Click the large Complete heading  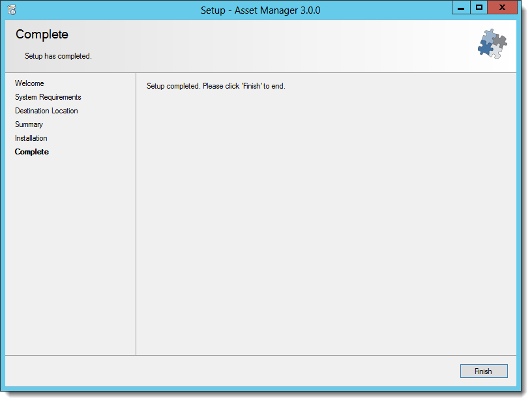pyautogui.click(x=42, y=35)
